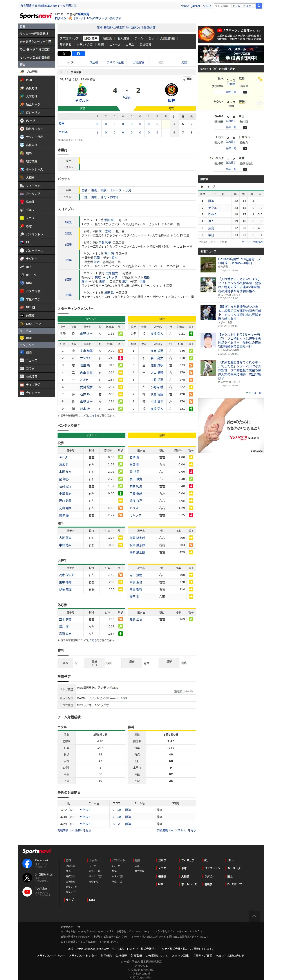
Task: Open the 出場成績 tab
Action: point(138,62)
